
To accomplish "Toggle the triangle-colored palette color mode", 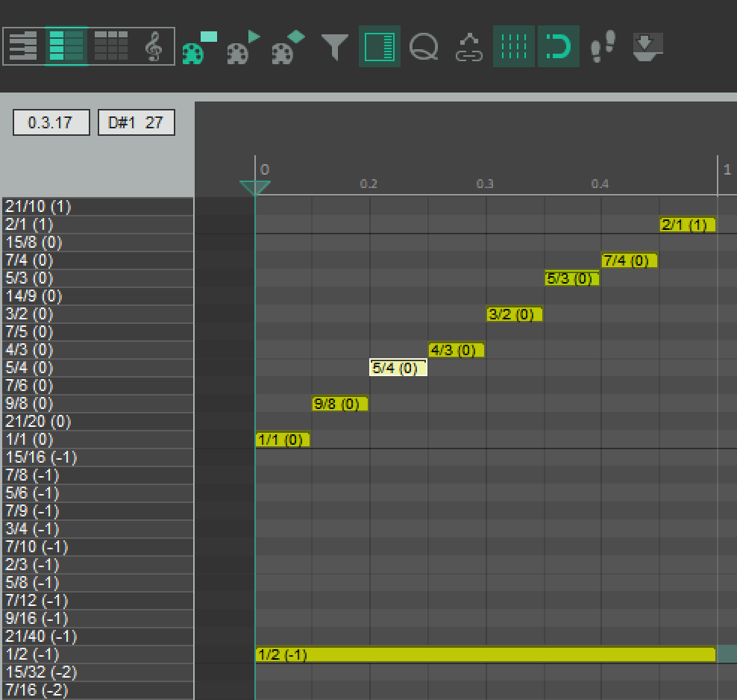I will 243,48.
